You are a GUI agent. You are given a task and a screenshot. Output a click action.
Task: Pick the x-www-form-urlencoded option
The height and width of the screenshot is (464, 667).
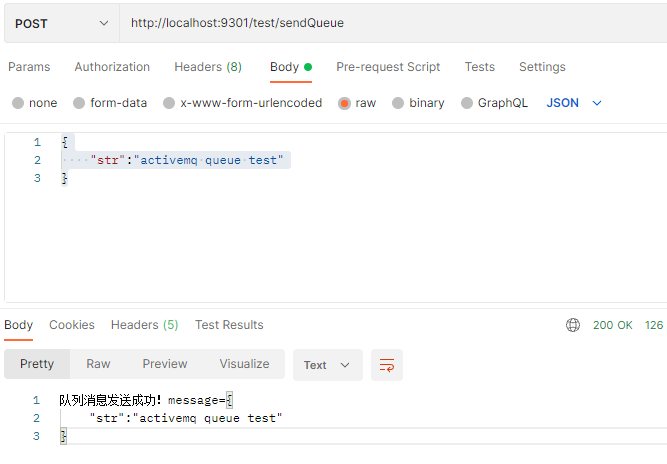click(x=170, y=103)
